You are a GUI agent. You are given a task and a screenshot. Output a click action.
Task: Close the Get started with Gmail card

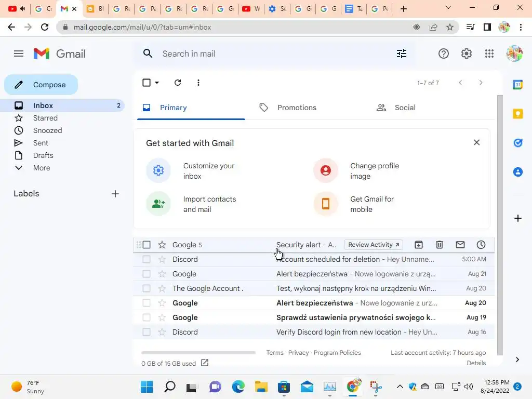pos(477,142)
